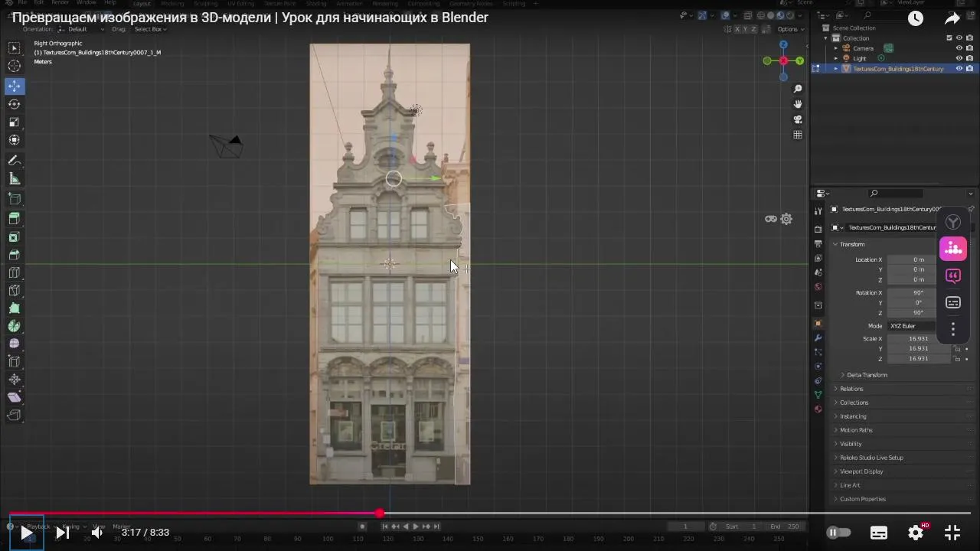Hide TexturesCom object with its eye icon
The height and width of the screenshot is (551, 980).
(959, 69)
